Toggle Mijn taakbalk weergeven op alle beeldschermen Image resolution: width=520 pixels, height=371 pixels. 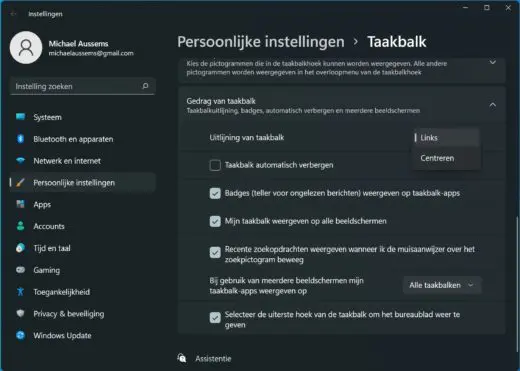tap(215, 221)
